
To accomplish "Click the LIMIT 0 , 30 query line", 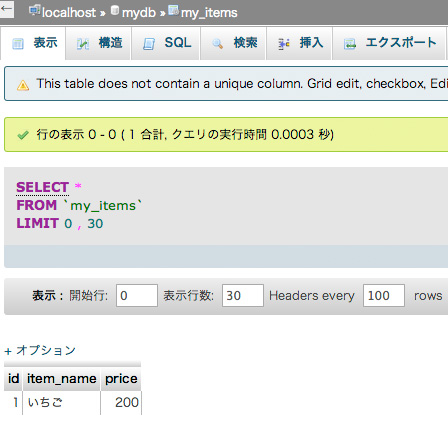I will click(60, 223).
